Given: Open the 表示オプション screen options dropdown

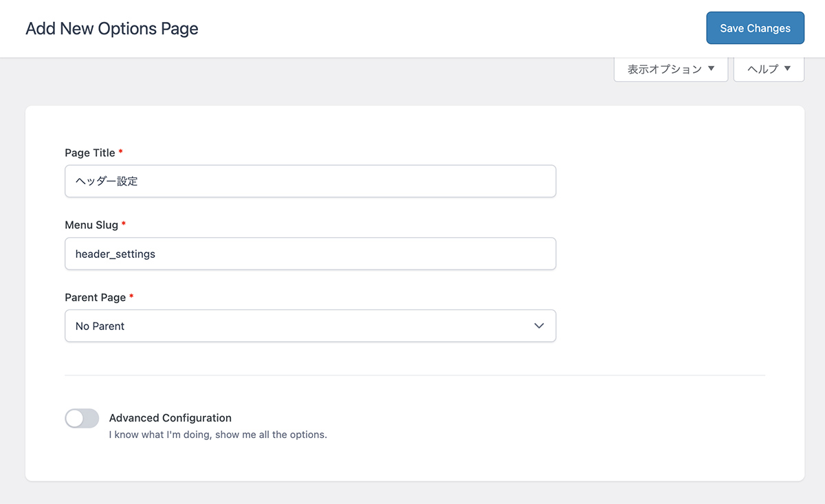Looking at the screenshot, I should coord(671,69).
